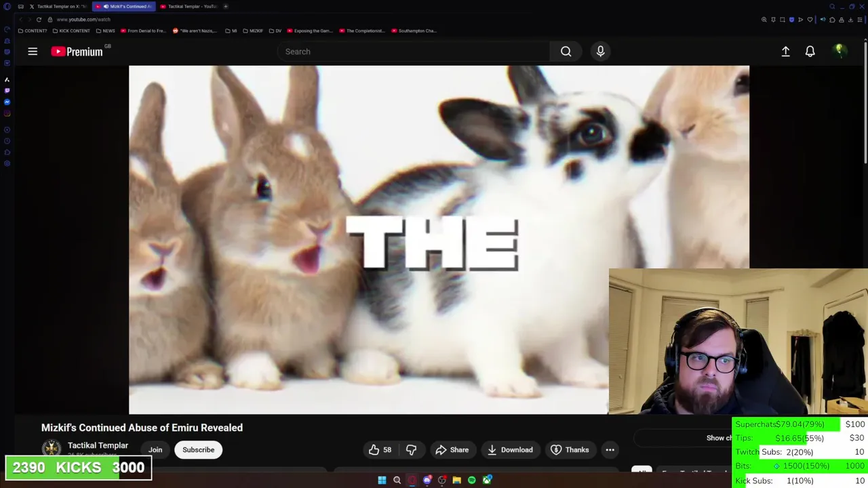Click the pin icon in browser toolbar

coord(774,20)
